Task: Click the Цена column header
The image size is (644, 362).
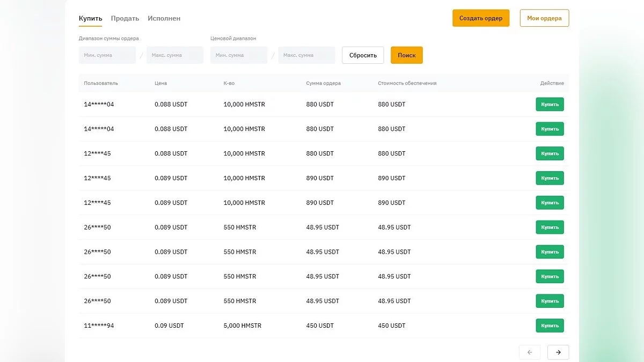Action: tap(160, 83)
